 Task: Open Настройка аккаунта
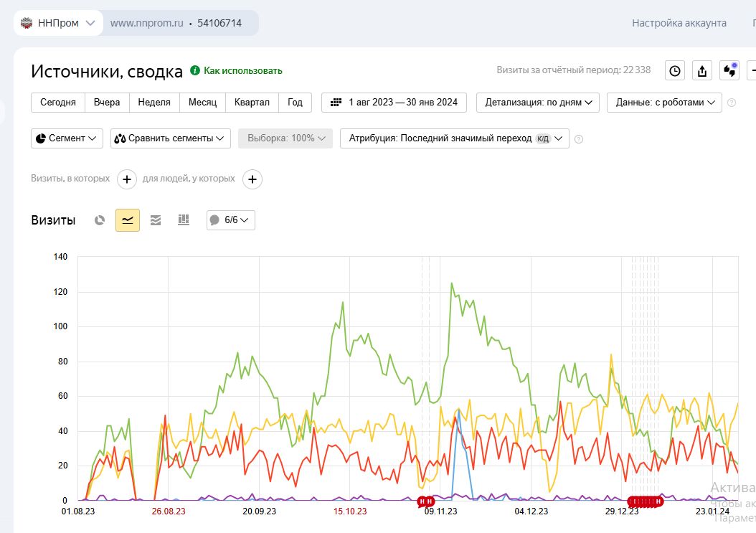tap(679, 23)
